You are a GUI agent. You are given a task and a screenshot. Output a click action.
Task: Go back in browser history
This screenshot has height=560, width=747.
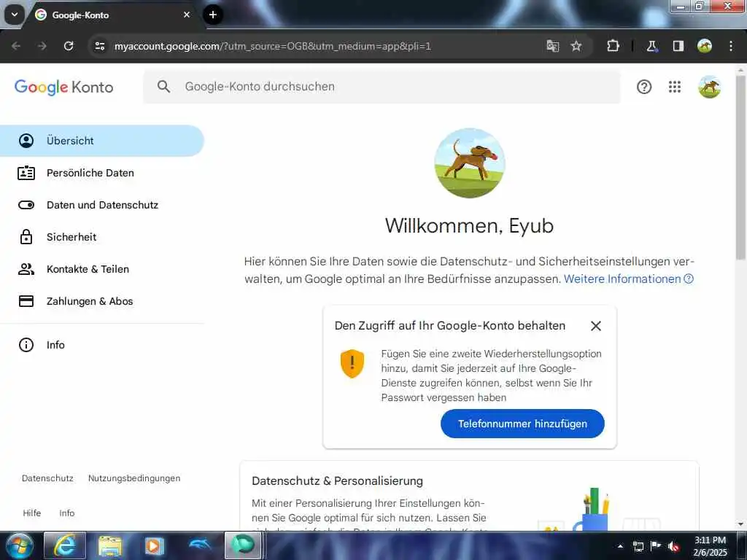16,46
